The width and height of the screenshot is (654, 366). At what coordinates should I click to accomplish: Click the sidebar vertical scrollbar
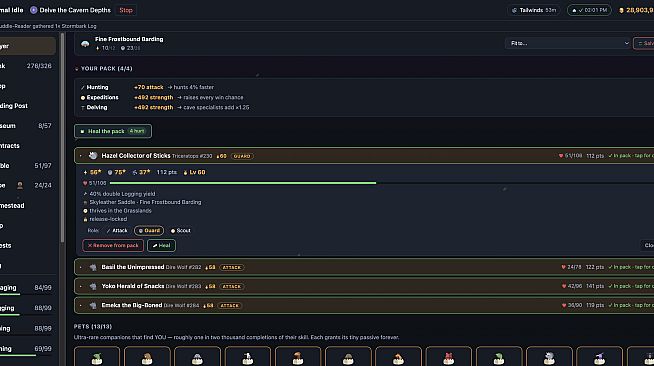[63, 138]
